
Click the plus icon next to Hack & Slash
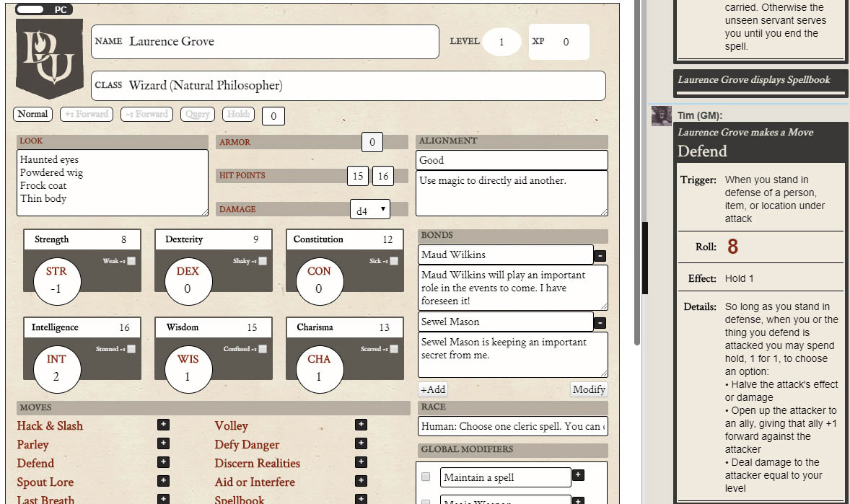163,425
